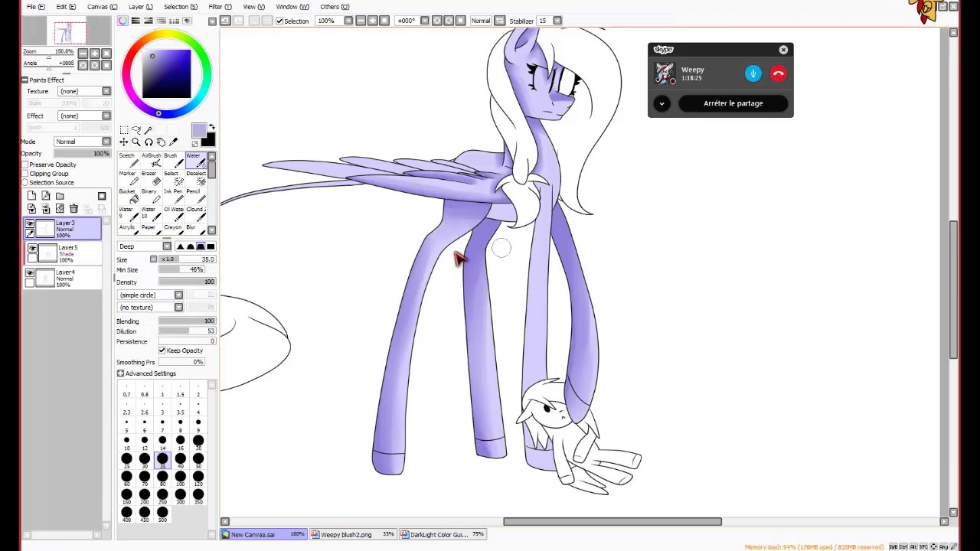Choose the Pencil tool
980x551 pixels.
pos(194,196)
